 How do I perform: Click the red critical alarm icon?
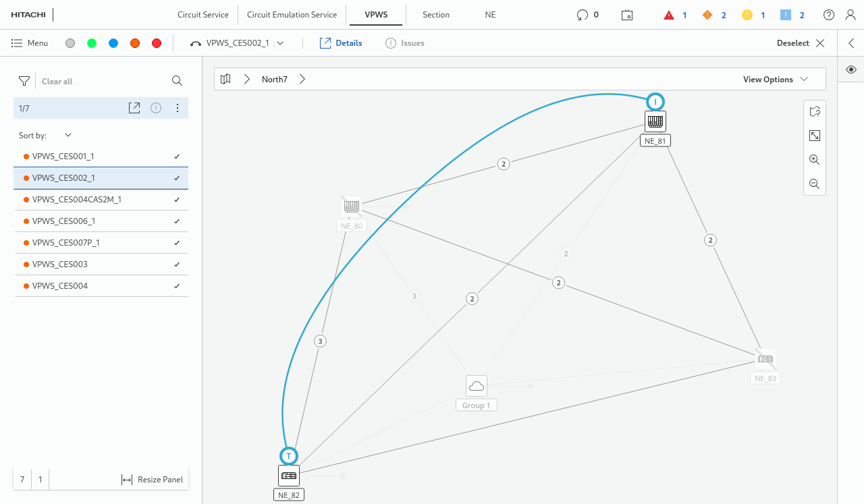(669, 15)
